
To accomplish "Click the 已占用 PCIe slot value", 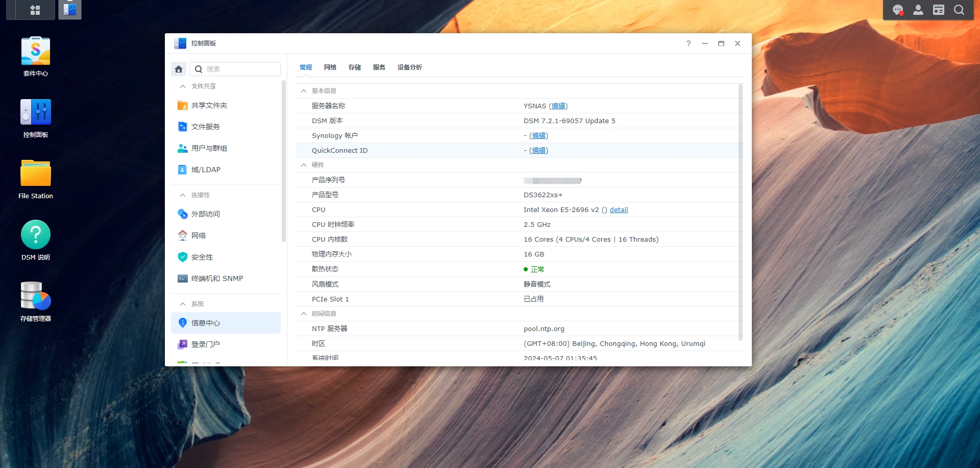I will tap(533, 299).
